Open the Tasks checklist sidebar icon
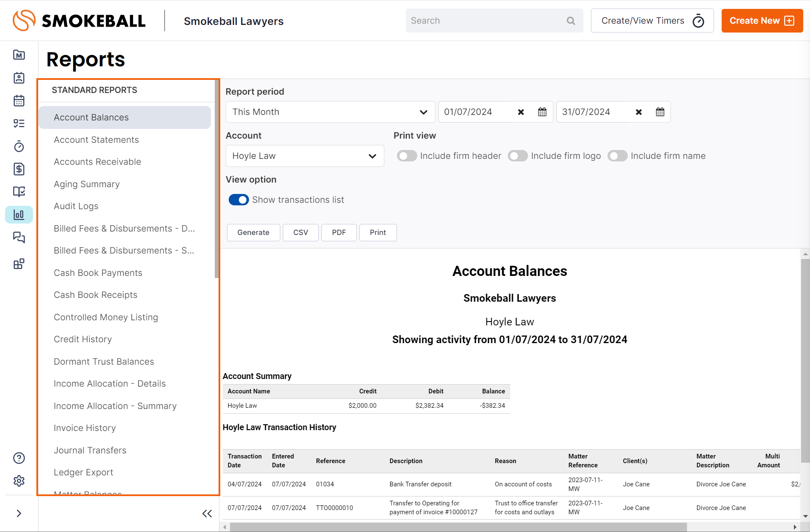Screen dimensions: 810x532 19,123
